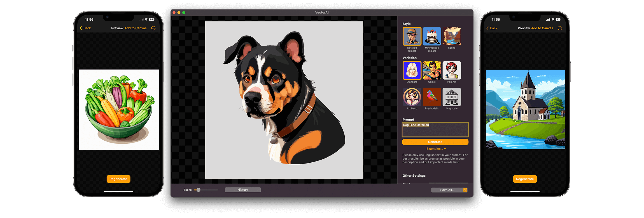Select the Detailed Clipart style icon
Screen dimensions: 644x218
tap(412, 36)
